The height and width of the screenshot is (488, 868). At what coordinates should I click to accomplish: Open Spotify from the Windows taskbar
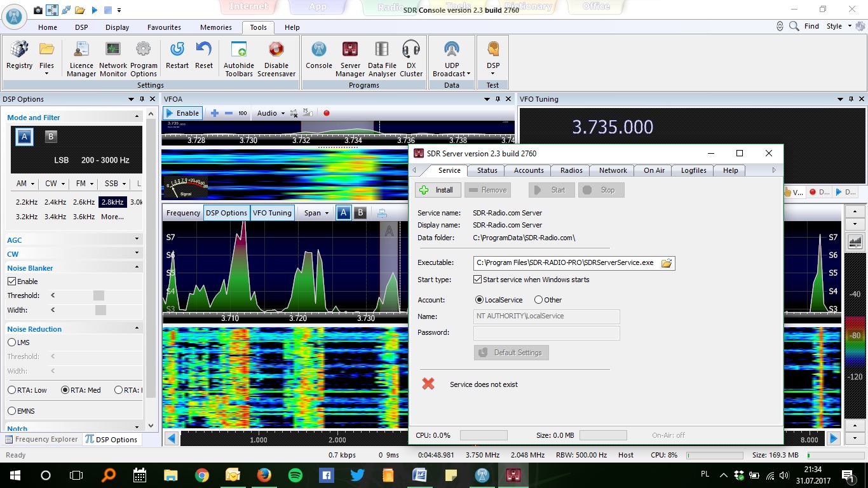[x=295, y=475]
